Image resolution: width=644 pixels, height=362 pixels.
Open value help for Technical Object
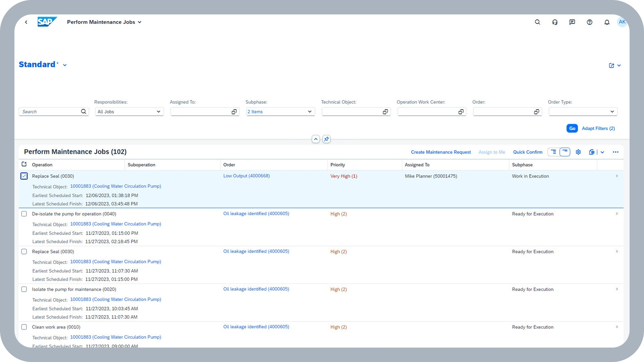[x=385, y=112]
